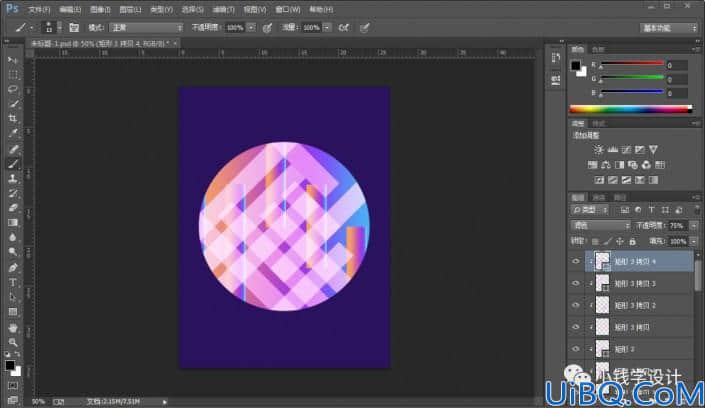
Task: Hide layer 矩形 3 拷贝 3
Action: (x=576, y=283)
